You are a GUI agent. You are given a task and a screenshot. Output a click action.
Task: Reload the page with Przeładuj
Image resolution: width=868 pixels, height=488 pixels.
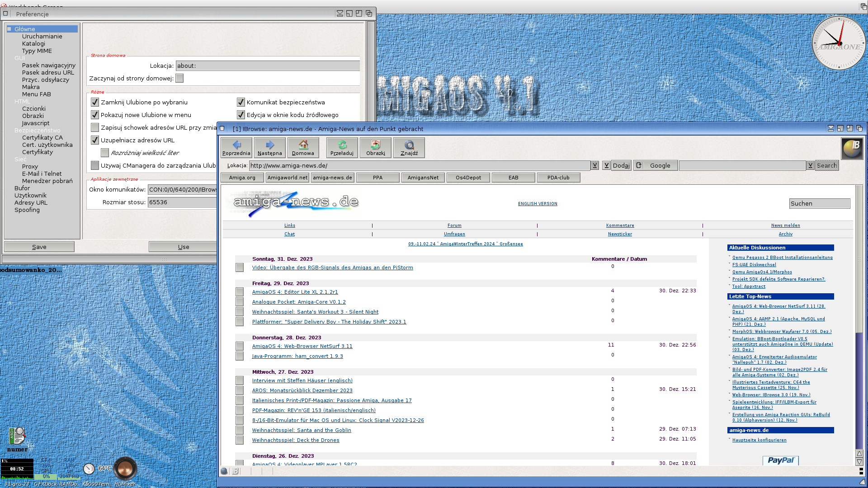tap(342, 148)
